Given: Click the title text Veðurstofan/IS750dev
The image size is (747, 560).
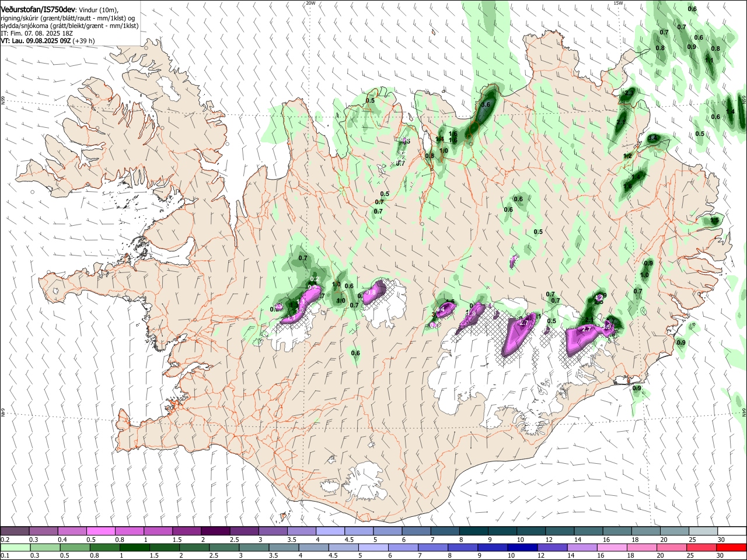Looking at the screenshot, I should point(38,9).
